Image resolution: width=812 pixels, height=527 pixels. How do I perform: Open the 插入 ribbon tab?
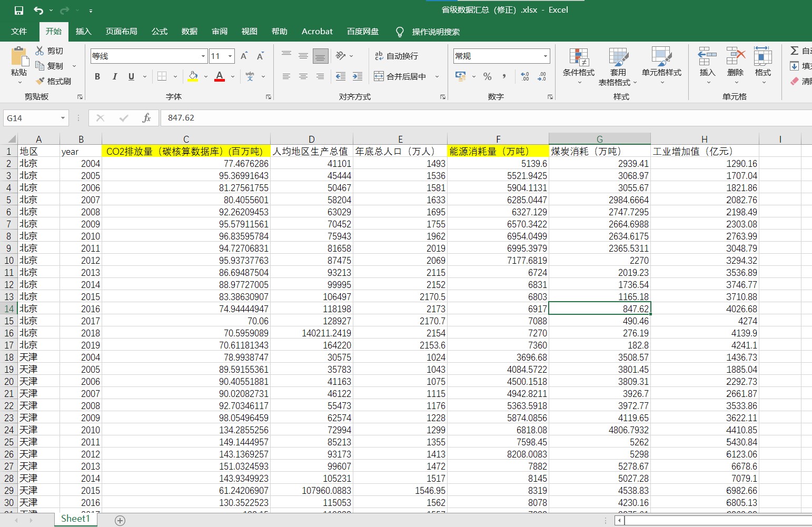pos(83,32)
